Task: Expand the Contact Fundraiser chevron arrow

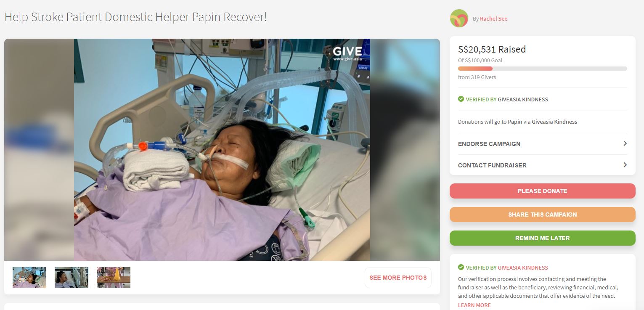Action: click(625, 165)
